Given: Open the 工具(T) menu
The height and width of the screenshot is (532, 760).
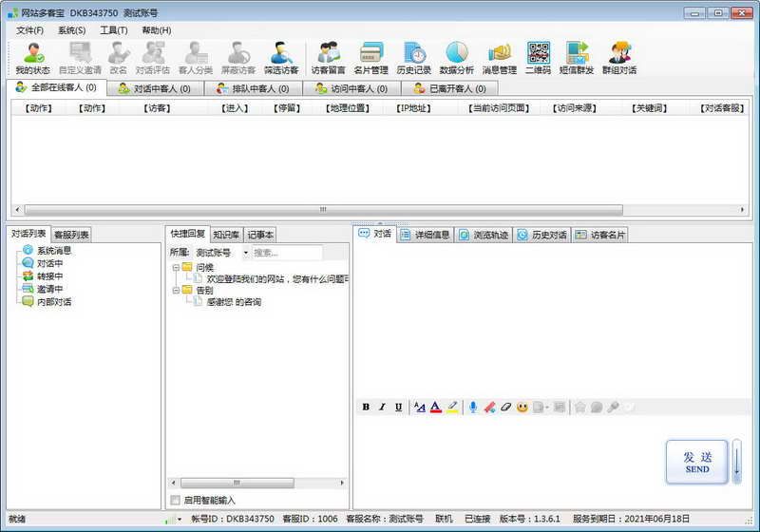Looking at the screenshot, I should pyautogui.click(x=113, y=30).
